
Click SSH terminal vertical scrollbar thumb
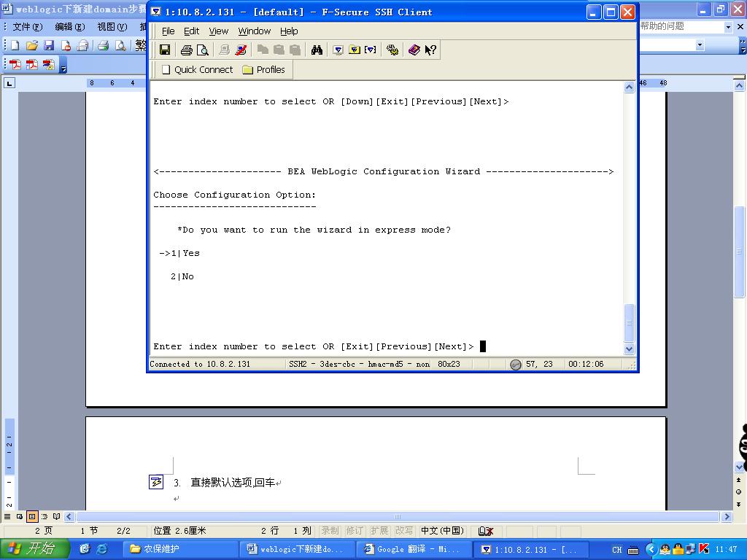click(629, 322)
